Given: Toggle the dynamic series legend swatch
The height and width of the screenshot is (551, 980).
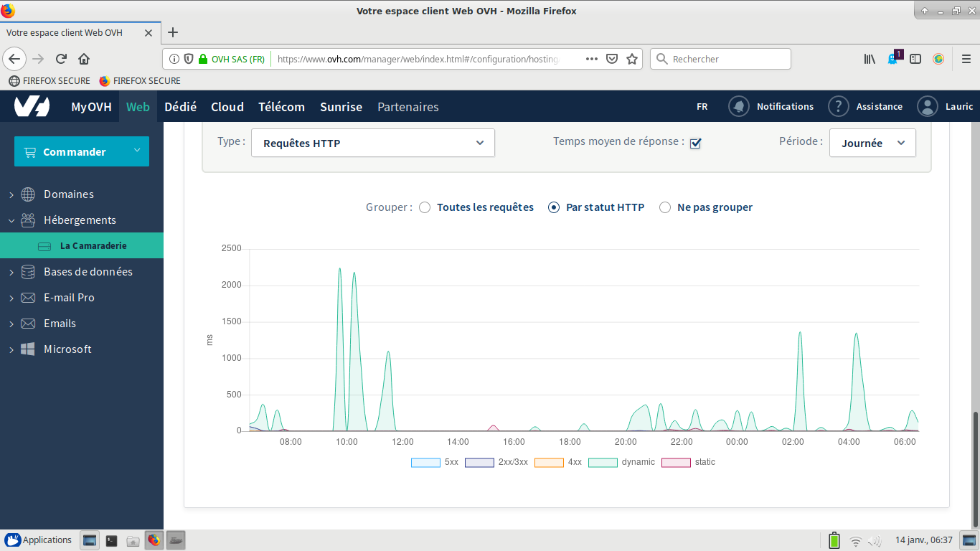Looking at the screenshot, I should [x=603, y=463].
